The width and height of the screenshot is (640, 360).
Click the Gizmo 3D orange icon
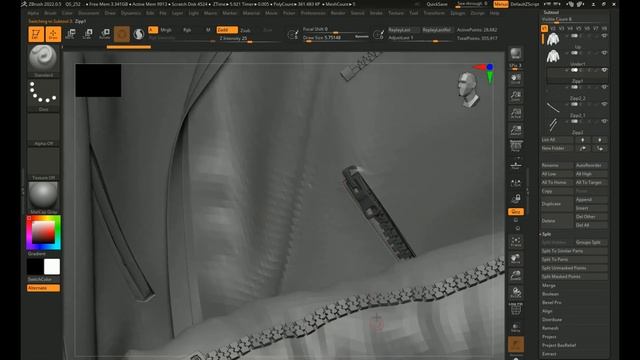tap(122, 34)
